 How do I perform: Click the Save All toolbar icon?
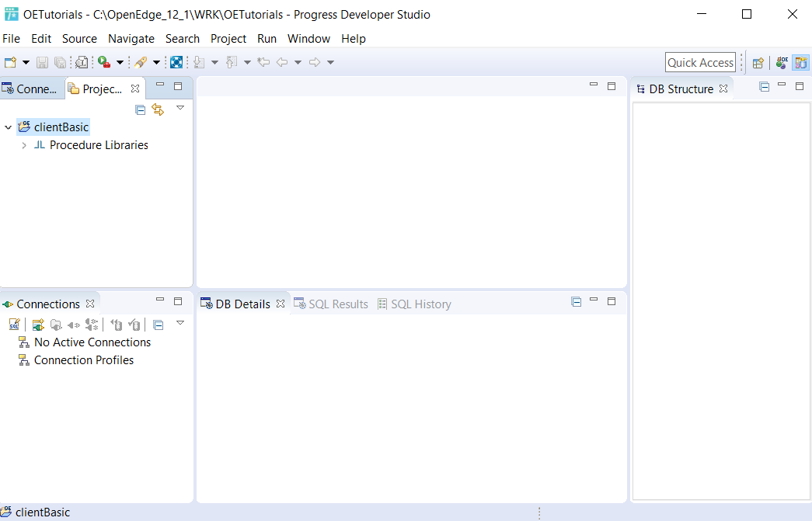(60, 63)
